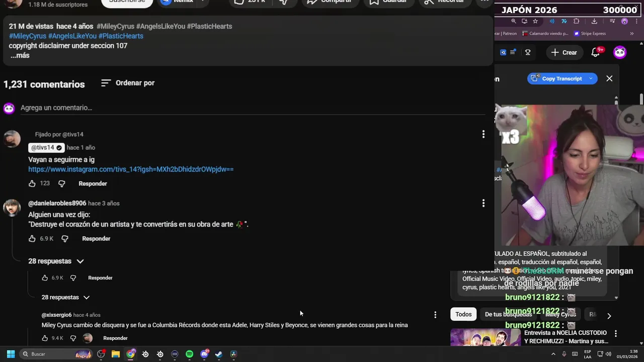
Task: Open the tivs_14 Instagram link
Action: pos(131,169)
